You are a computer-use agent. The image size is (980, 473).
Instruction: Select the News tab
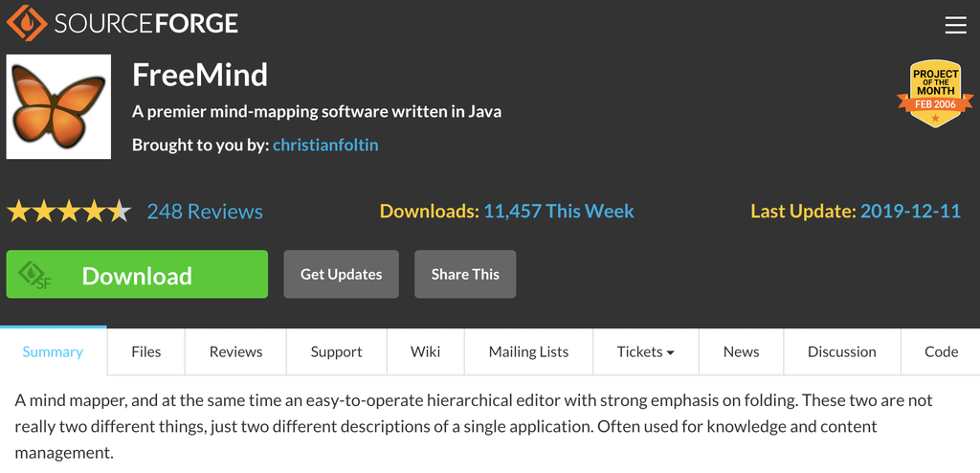pyautogui.click(x=741, y=352)
